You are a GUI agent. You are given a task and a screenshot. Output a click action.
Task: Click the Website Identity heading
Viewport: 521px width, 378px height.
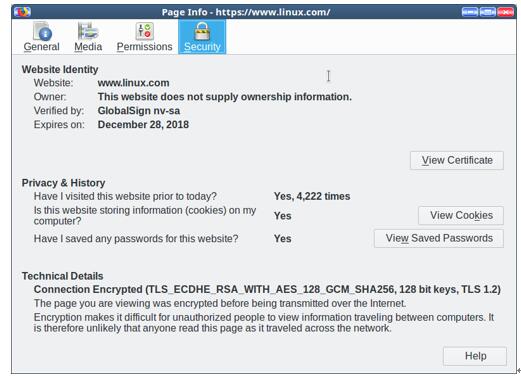[x=60, y=69]
